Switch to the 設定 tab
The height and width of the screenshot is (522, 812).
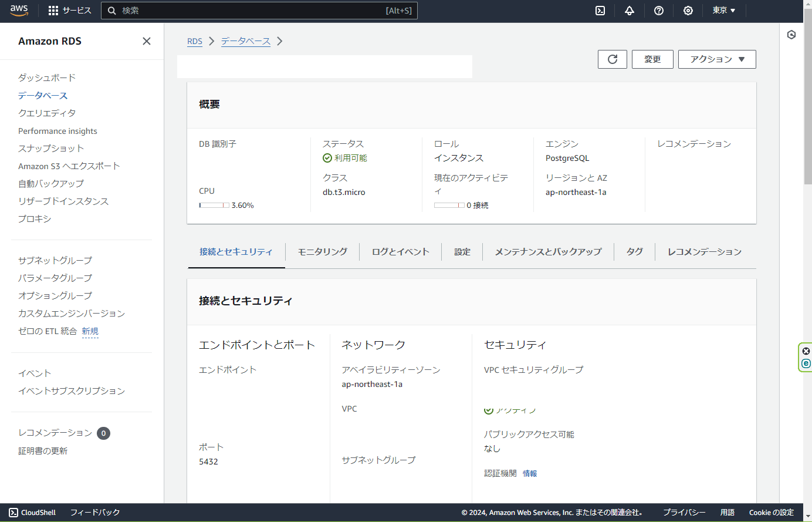pyautogui.click(x=462, y=252)
